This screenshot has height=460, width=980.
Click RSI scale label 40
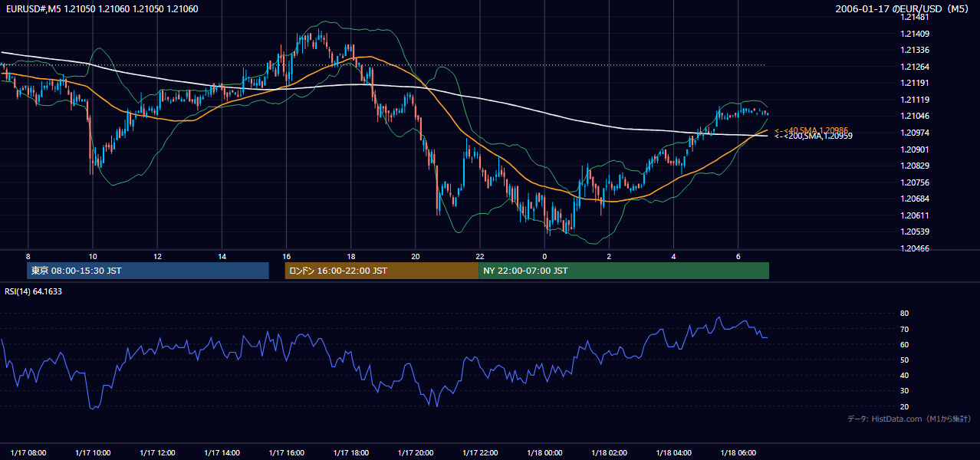(904, 376)
